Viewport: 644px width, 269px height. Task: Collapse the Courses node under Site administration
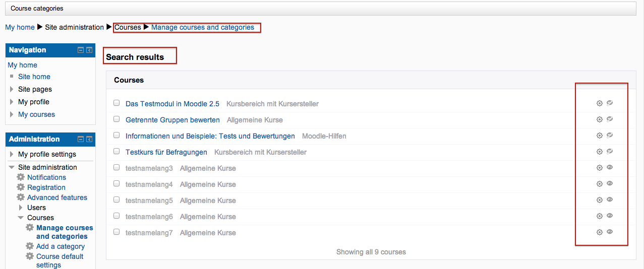21,218
